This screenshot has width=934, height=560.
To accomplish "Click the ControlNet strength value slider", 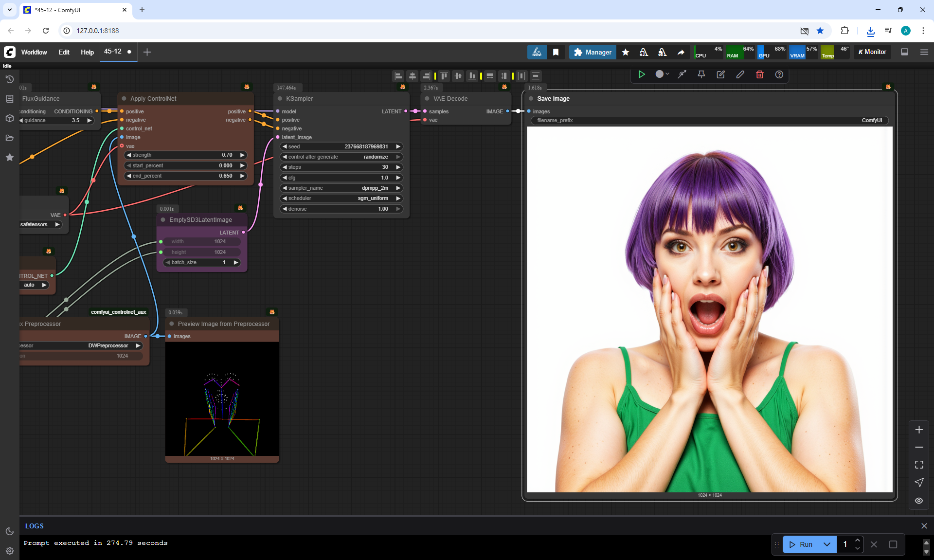I will click(x=185, y=155).
